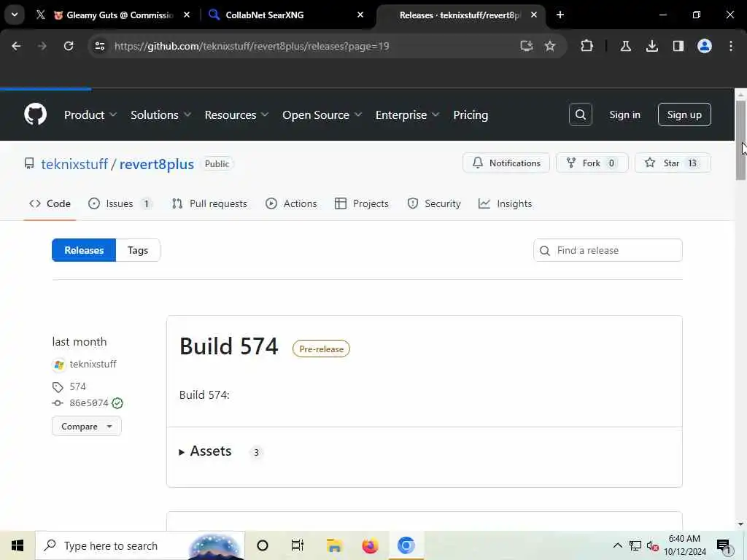Close the CollabNet SearXNG tab
The width and height of the screenshot is (747, 560).
360,15
